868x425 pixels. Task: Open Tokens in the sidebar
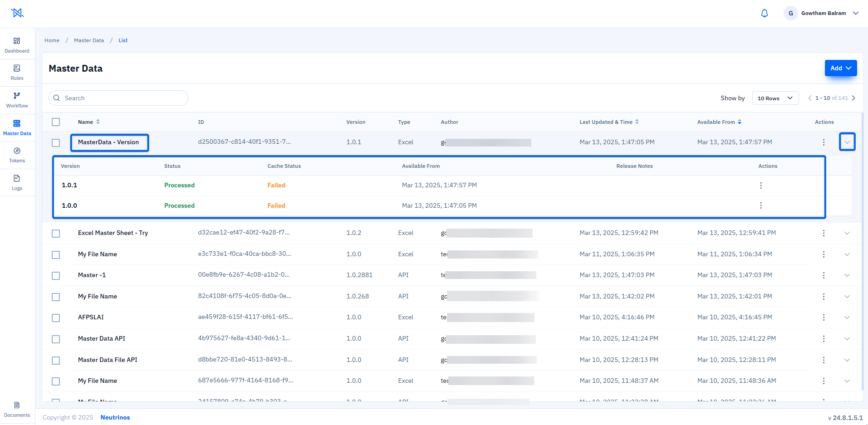[17, 155]
